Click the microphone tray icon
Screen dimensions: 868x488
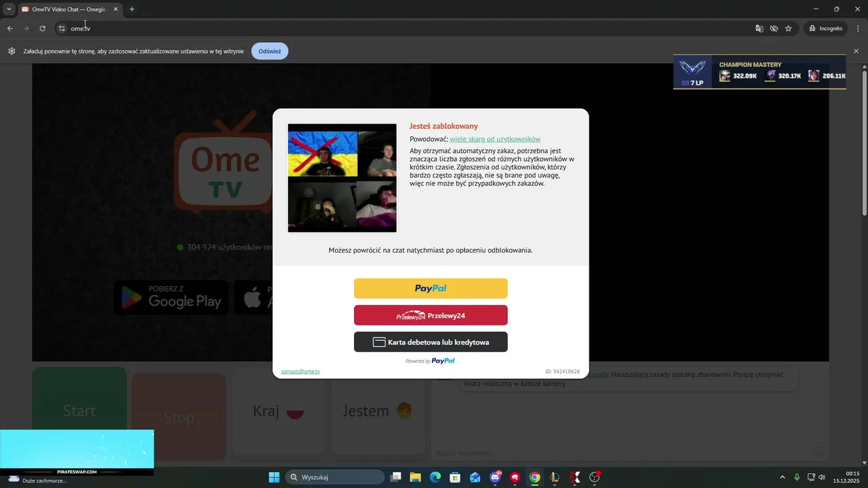797,477
